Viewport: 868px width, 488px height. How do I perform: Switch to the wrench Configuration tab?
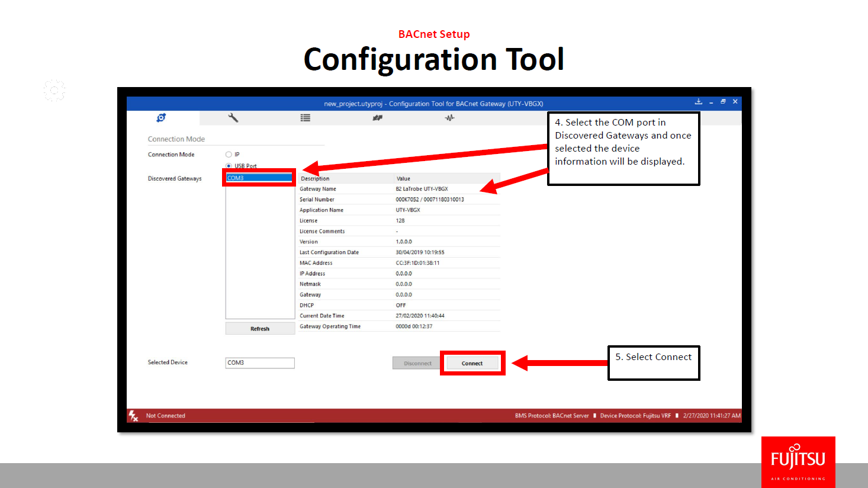[x=233, y=118]
